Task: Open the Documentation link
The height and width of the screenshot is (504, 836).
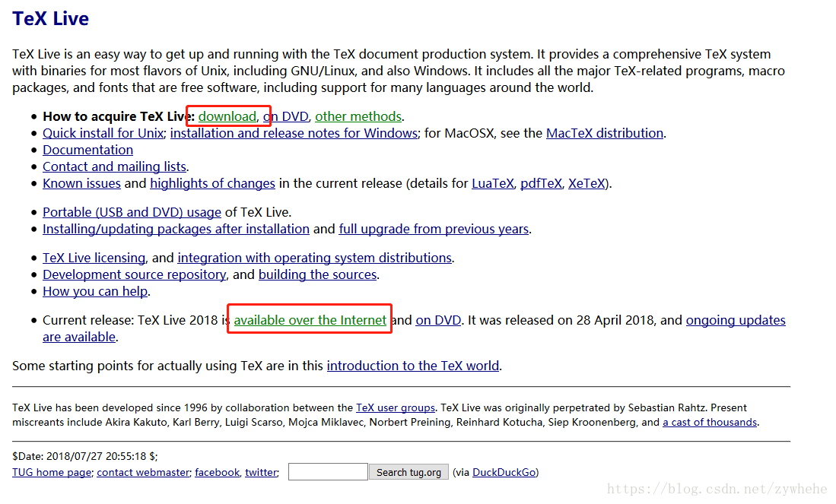Action: [88, 150]
